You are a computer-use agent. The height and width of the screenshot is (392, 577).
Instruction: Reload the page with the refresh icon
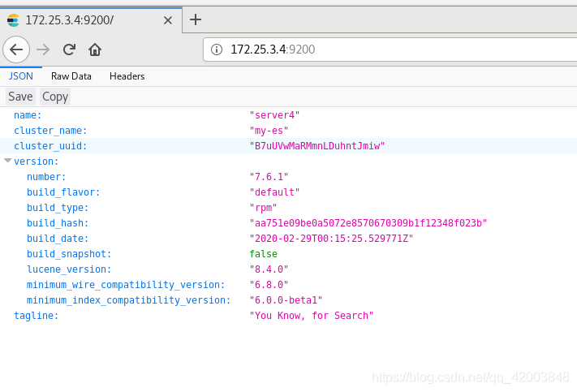point(69,50)
